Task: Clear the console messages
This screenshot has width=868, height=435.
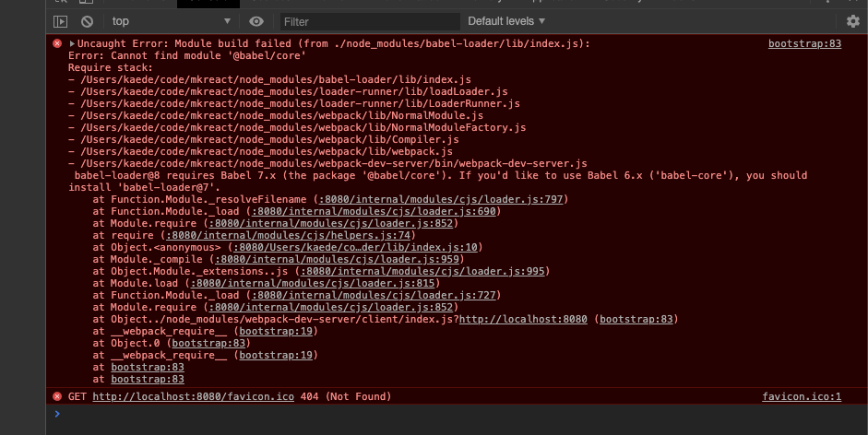Action: [87, 21]
